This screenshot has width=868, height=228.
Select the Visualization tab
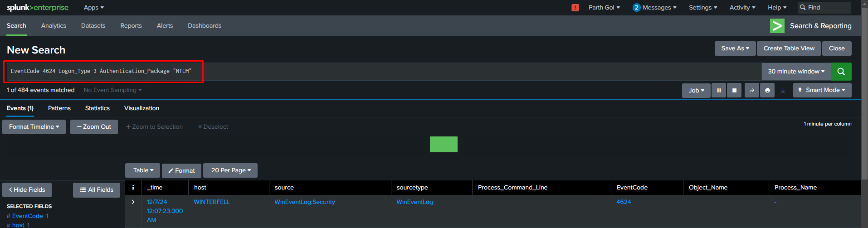coord(141,108)
